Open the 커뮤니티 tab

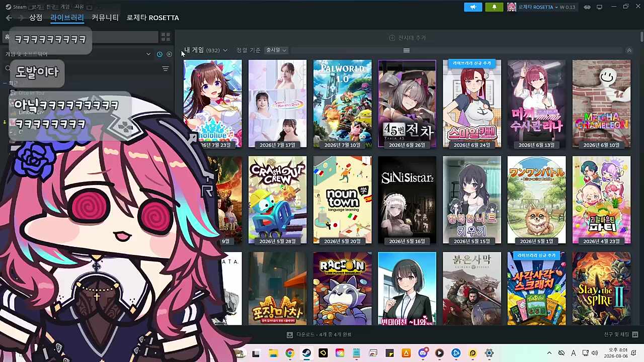point(105,18)
